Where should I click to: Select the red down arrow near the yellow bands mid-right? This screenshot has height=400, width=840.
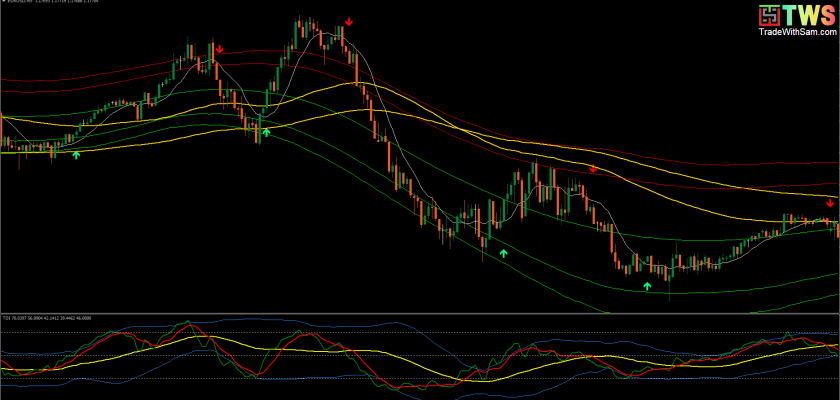pyautogui.click(x=593, y=169)
